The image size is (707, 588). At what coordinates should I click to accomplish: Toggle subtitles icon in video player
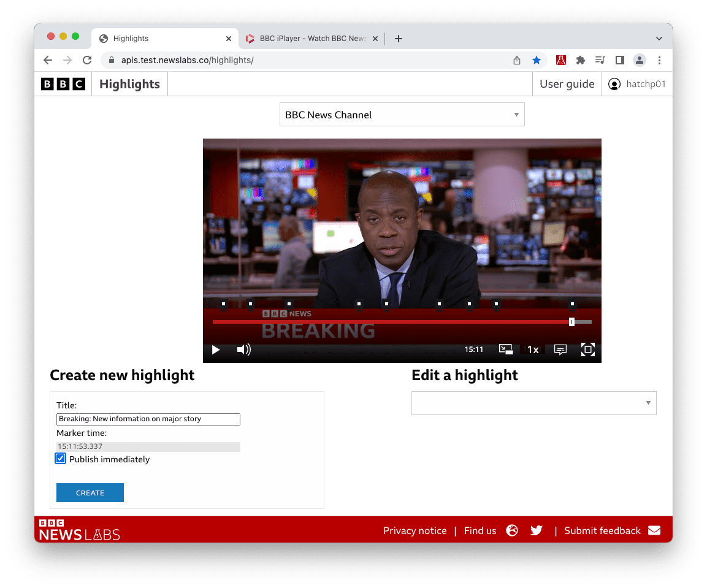point(560,350)
